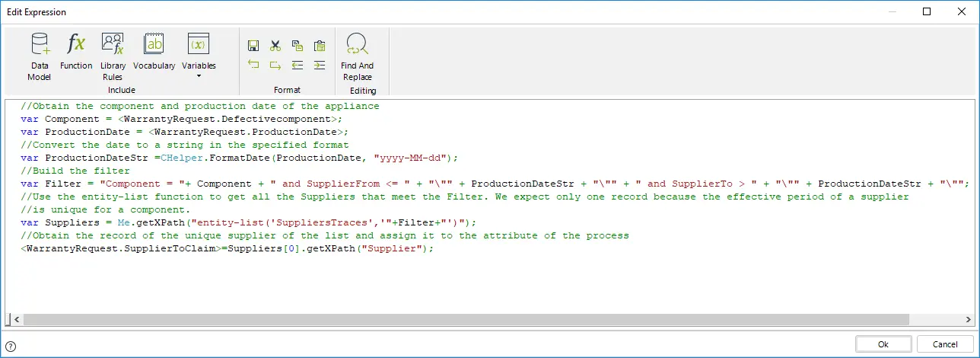Viewport: 980px width, 358px height.
Task: Click the Cut scissors icon
Action: pyautogui.click(x=275, y=46)
